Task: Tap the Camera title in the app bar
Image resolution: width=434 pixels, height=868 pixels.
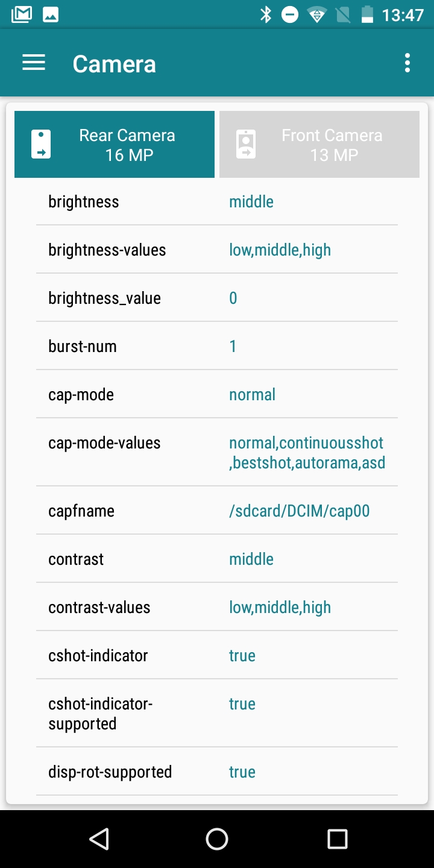Action: pyautogui.click(x=115, y=64)
